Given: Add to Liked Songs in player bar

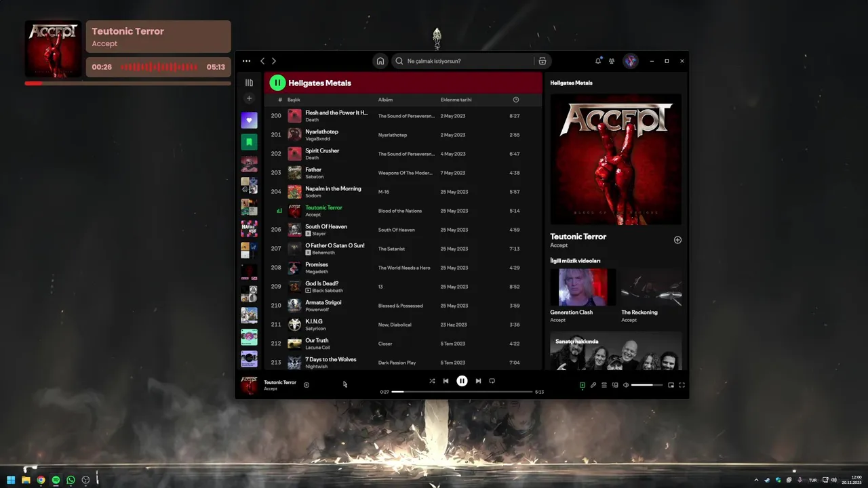Looking at the screenshot, I should click(307, 385).
